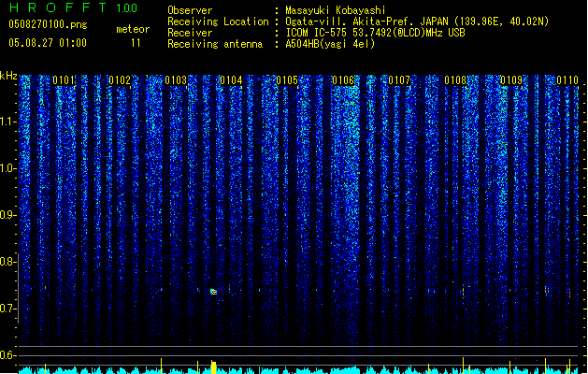Click the thick yellow bar in the bottom intensity strip
The height and width of the screenshot is (374, 588).
pos(213,367)
